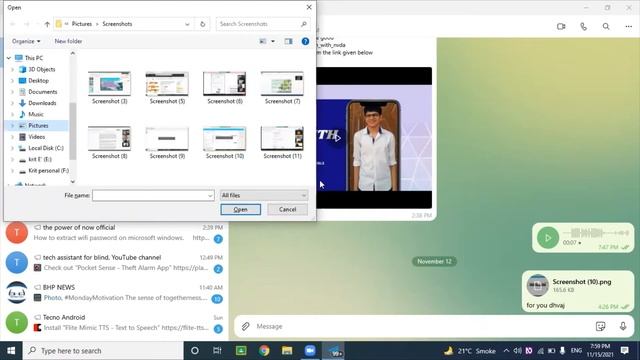Click the Open button
This screenshot has height=360, width=640.
(x=240, y=209)
